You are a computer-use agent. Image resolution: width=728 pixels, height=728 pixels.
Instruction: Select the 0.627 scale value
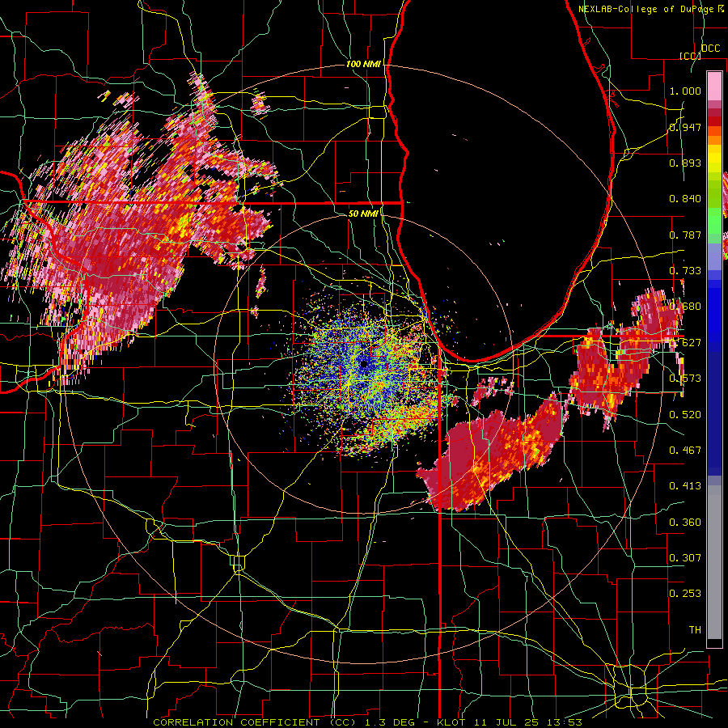[x=685, y=343]
